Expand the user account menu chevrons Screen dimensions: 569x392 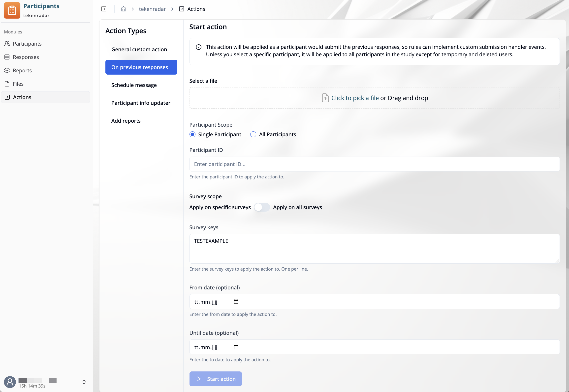pos(84,382)
